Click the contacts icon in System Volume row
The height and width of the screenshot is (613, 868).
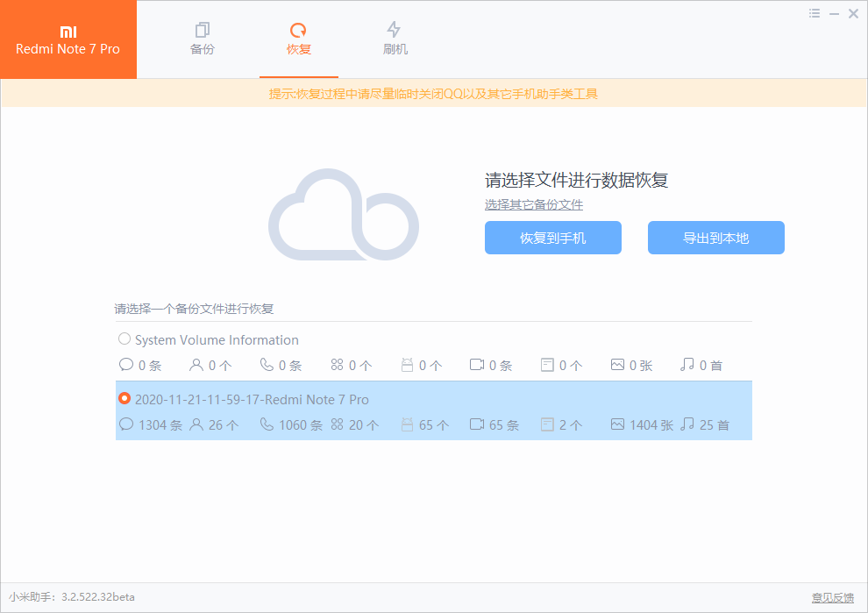point(196,364)
